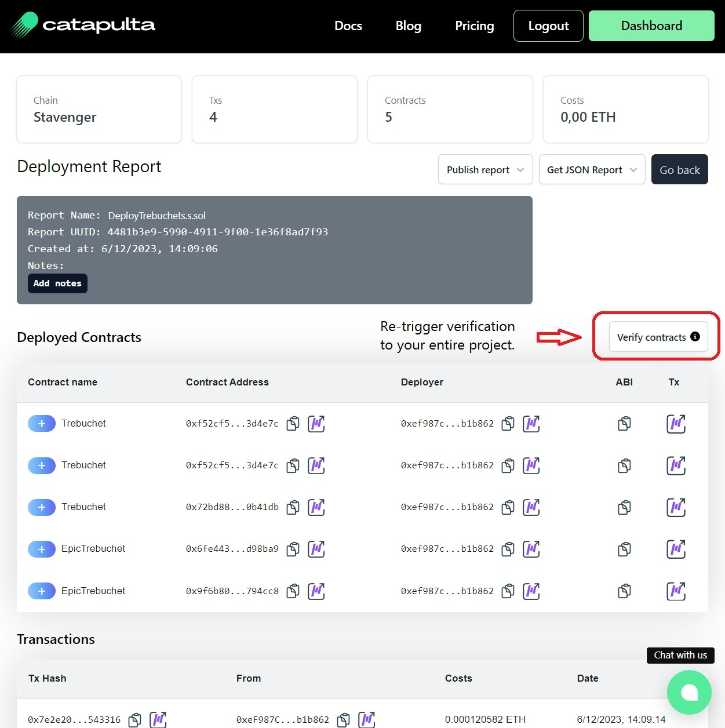Click the Verify contracts button
Viewport: 725px width, 728px height.
click(658, 337)
